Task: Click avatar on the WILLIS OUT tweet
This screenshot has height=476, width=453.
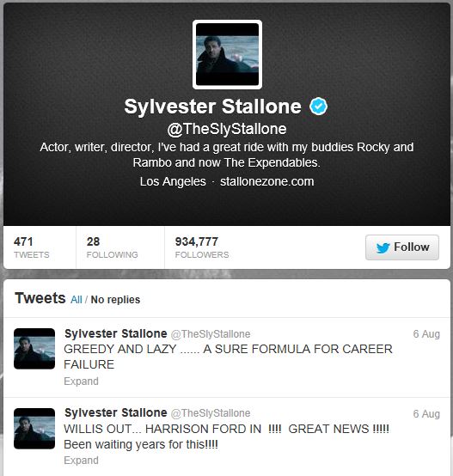Action: 34,429
